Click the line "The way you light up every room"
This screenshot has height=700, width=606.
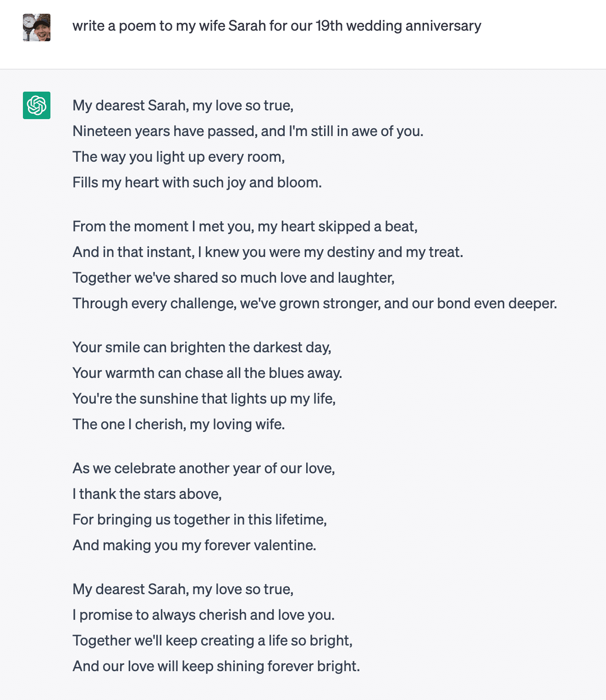179,156
